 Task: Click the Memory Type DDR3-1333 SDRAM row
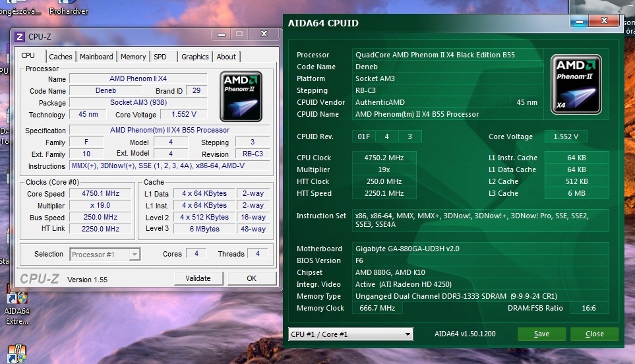[480, 296]
